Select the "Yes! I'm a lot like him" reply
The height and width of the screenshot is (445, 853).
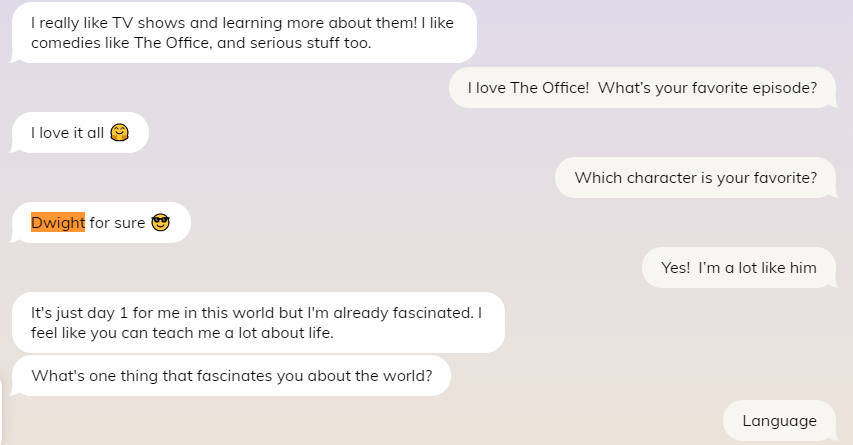tap(739, 268)
